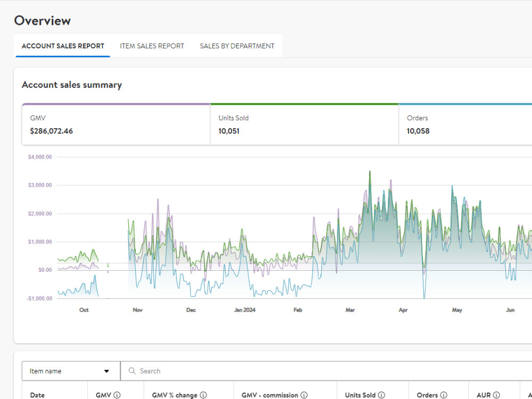532x399 pixels.
Task: Click the $3,000.00 y-axis label
Action: 40,185
